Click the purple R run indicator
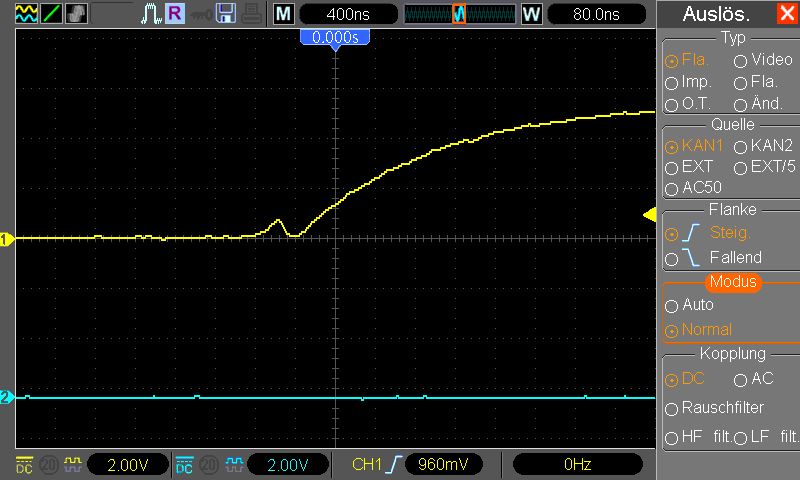Image resolution: width=800 pixels, height=480 pixels. click(174, 13)
